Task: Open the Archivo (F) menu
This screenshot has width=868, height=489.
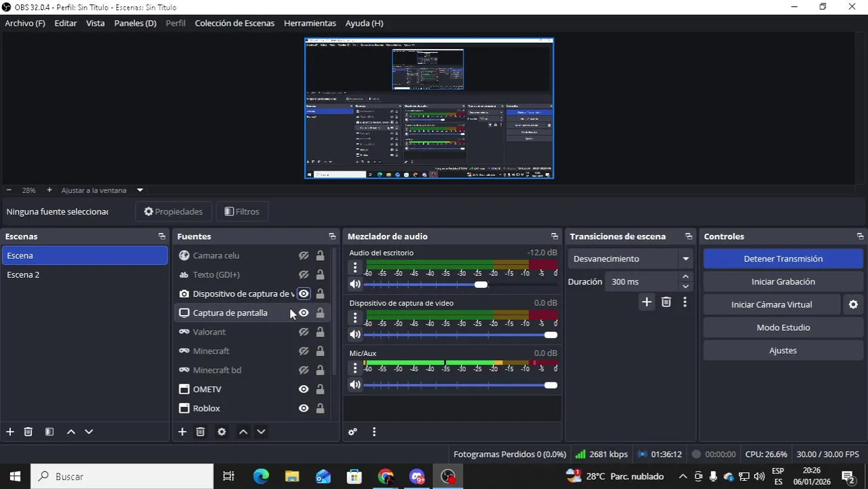Action: (x=25, y=23)
